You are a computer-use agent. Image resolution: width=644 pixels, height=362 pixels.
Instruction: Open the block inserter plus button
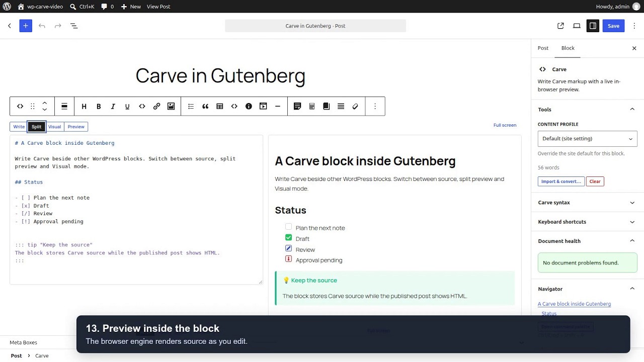26,26
